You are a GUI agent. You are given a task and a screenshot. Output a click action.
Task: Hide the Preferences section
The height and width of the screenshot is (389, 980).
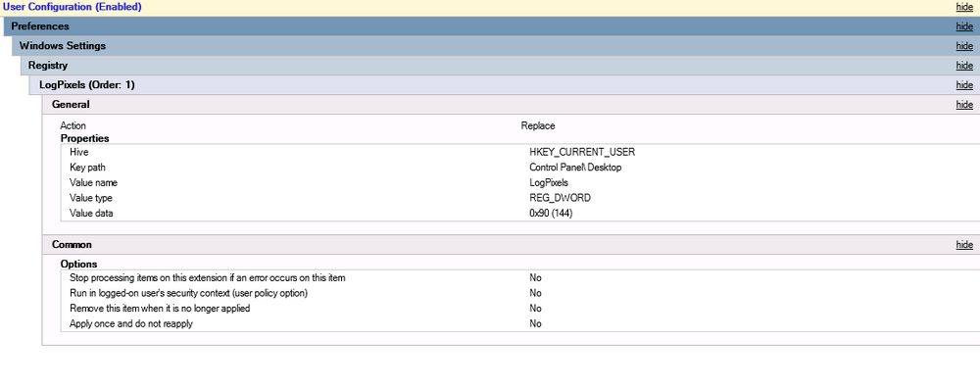(964, 26)
